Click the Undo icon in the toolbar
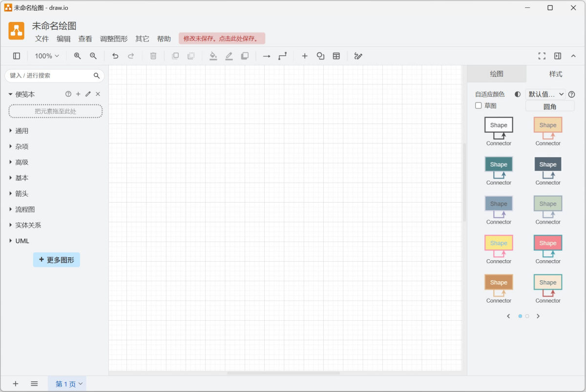 (x=115, y=56)
